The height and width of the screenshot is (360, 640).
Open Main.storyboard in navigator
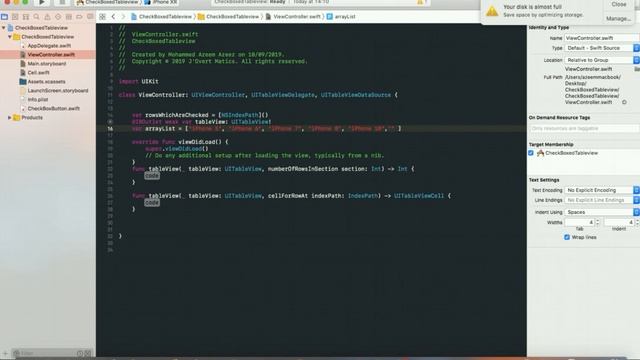[47, 64]
